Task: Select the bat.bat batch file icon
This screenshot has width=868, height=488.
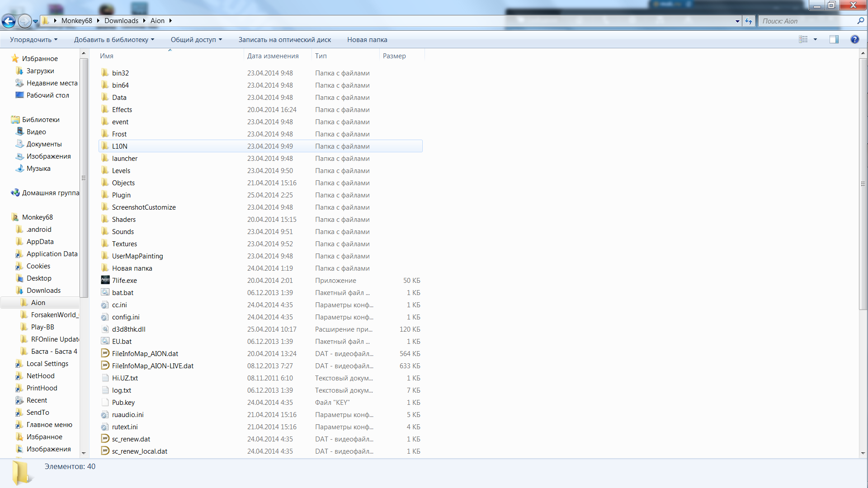Action: pyautogui.click(x=105, y=292)
